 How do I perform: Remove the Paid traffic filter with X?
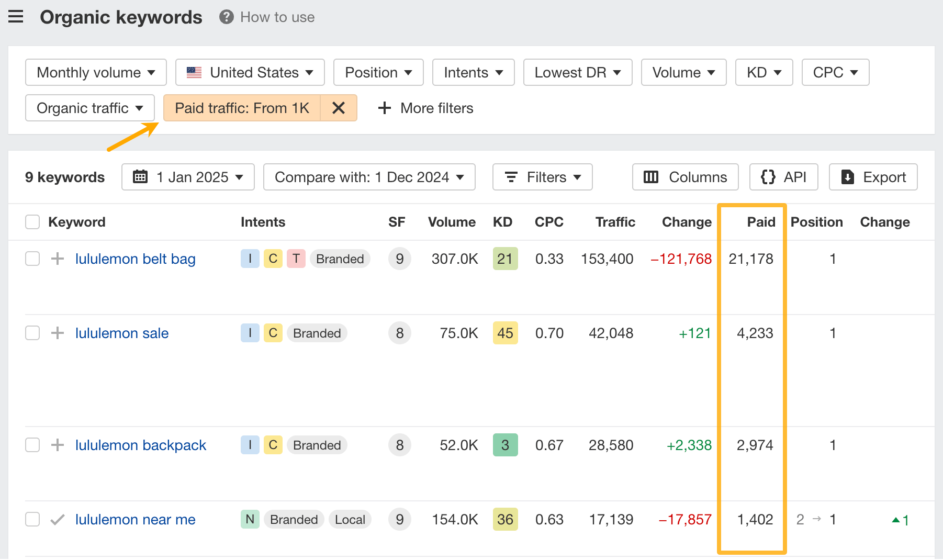pos(339,108)
